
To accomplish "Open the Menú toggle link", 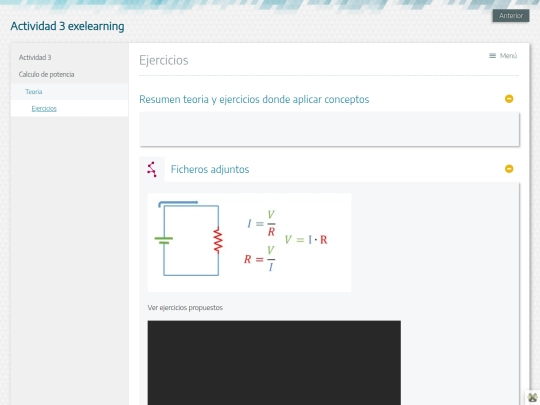I will (x=503, y=56).
